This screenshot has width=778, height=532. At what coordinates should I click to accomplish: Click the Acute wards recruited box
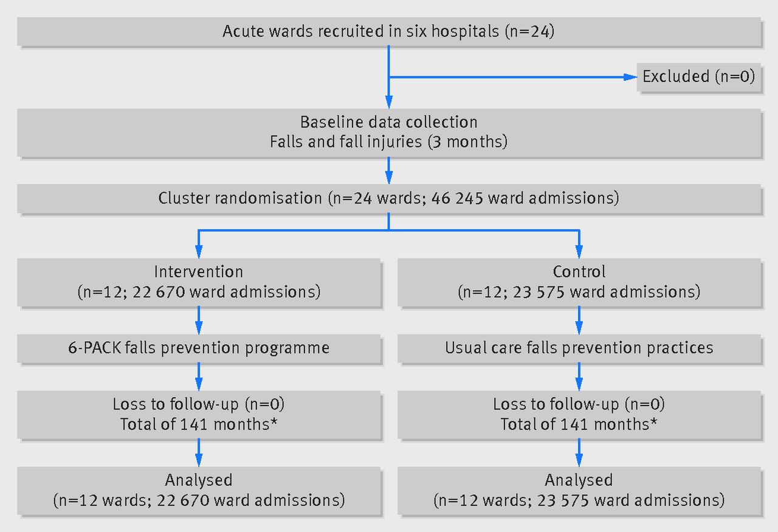tap(388, 31)
